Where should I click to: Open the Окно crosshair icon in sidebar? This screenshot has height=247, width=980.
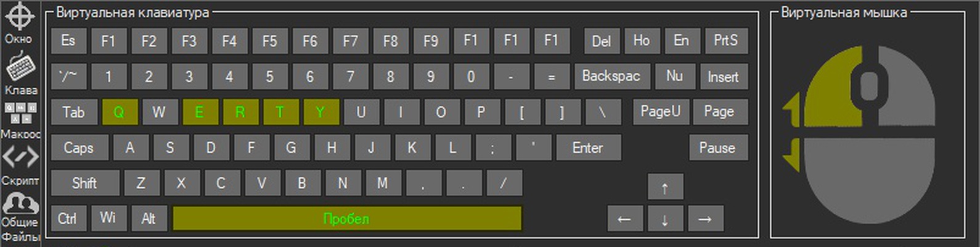20,16
